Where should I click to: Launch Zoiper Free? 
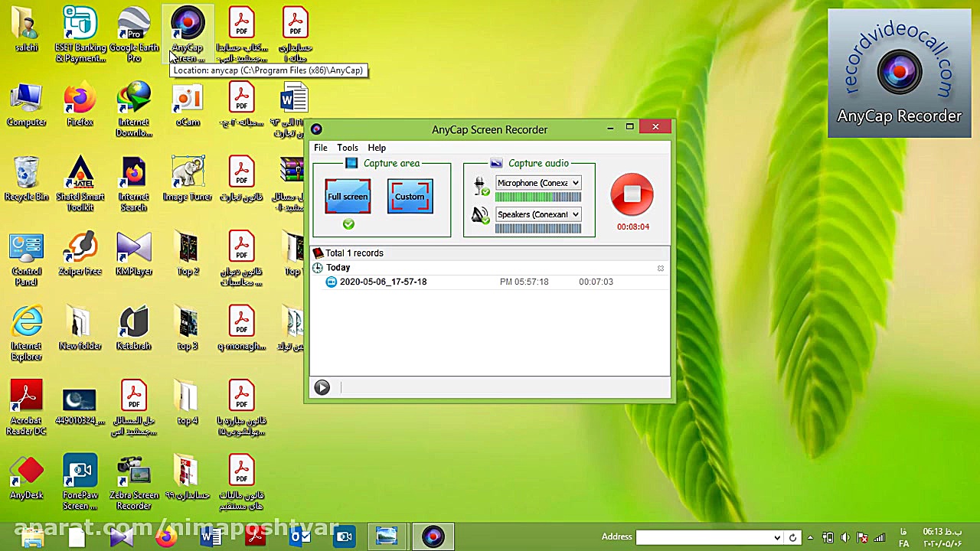[80, 254]
